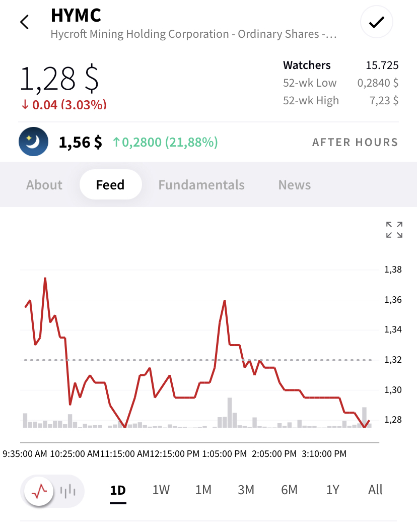Screen dimensions: 417x532
Task: Tap the 7,23 $ high value
Action: (x=384, y=100)
